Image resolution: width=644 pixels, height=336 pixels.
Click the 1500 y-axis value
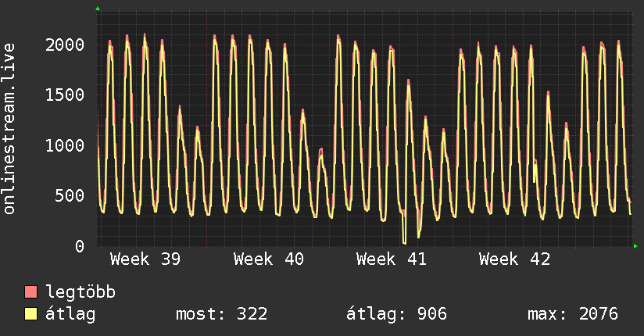(66, 95)
